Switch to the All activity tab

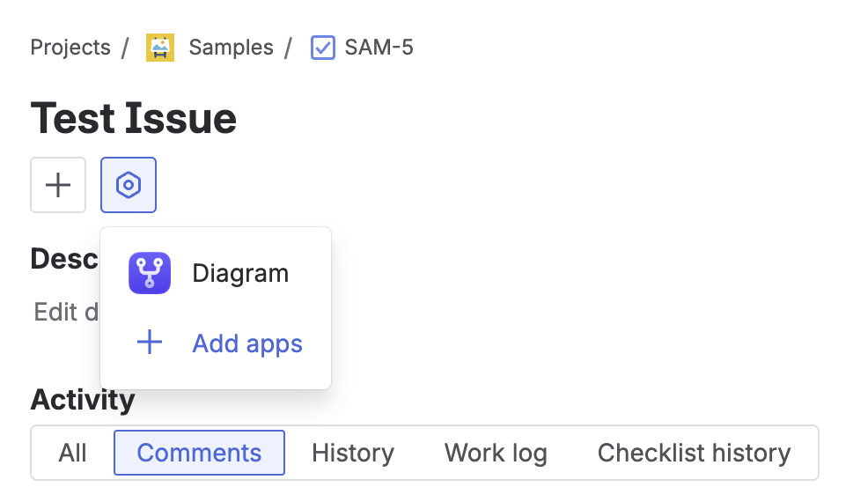pyautogui.click(x=73, y=453)
